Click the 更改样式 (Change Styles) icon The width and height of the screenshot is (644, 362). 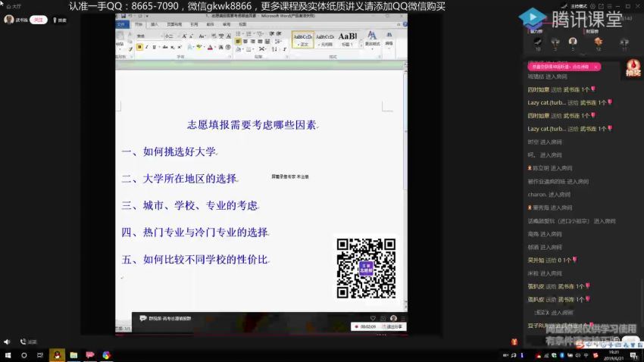coord(372,39)
